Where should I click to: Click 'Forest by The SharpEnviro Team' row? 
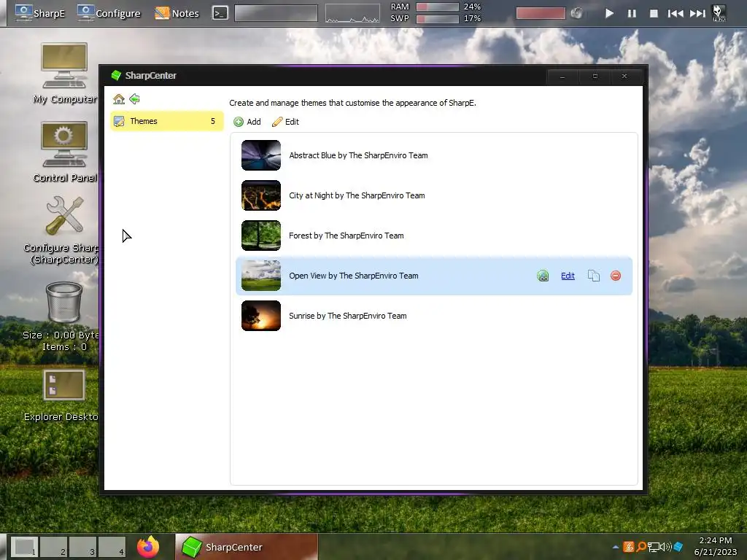434,236
